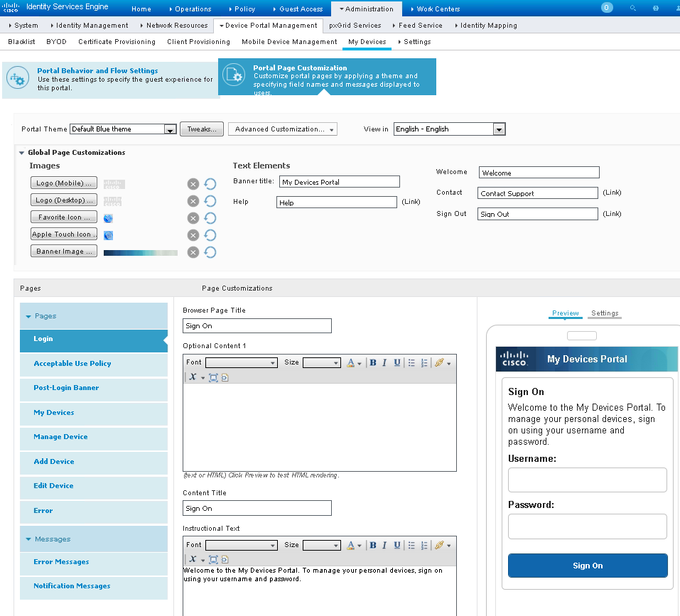This screenshot has height=616, width=680.
Task: Click the Banner Image upload button
Action: click(x=64, y=252)
